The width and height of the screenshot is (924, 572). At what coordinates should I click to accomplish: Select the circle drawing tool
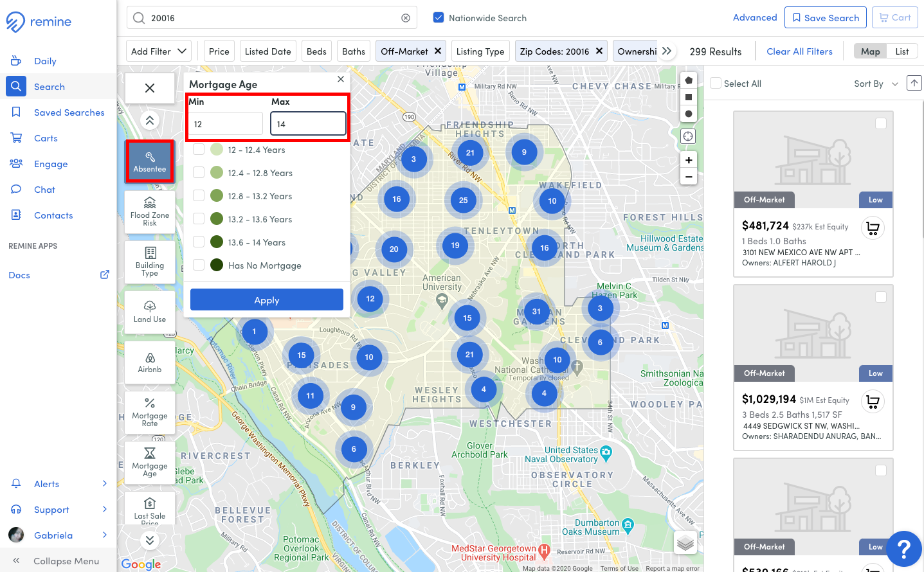pyautogui.click(x=689, y=114)
